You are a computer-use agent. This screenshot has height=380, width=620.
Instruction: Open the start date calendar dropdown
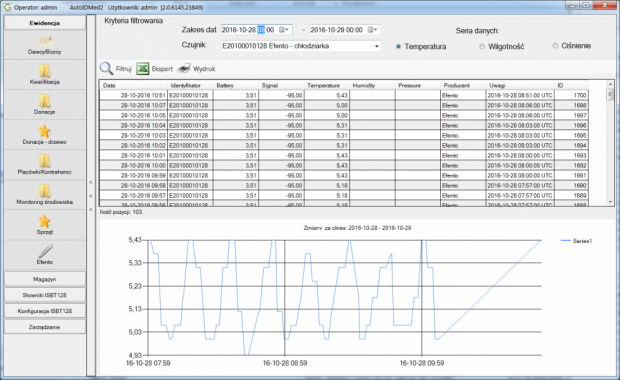[284, 30]
